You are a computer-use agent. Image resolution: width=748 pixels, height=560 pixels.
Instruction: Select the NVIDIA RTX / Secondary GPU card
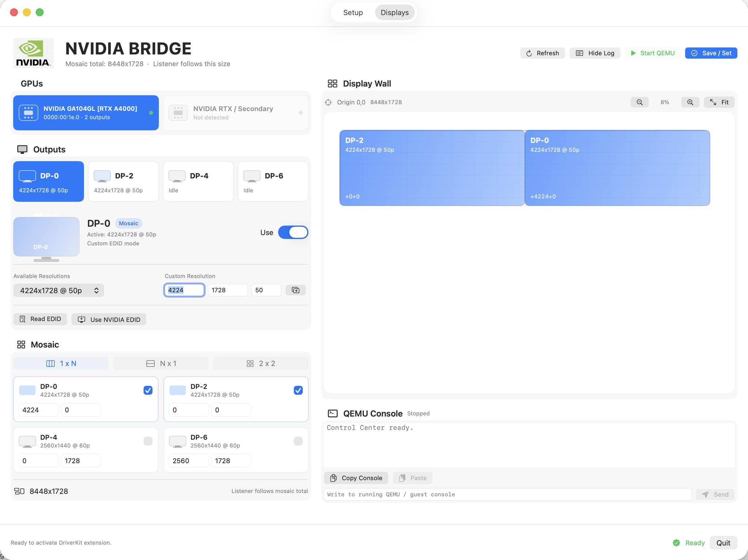click(236, 113)
